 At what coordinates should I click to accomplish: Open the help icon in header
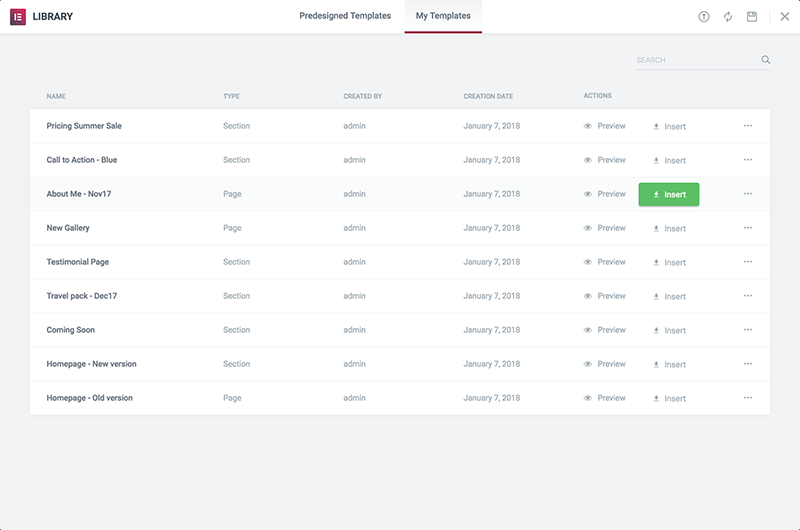click(x=704, y=17)
